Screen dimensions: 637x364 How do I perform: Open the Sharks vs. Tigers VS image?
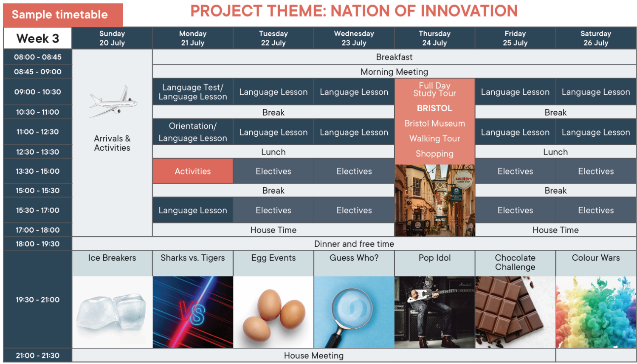(x=193, y=312)
